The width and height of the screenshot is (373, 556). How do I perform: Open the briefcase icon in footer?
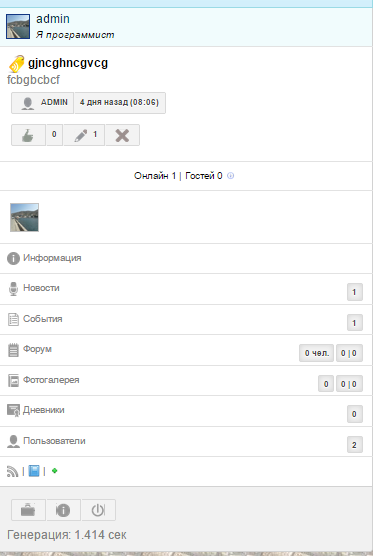click(28, 510)
